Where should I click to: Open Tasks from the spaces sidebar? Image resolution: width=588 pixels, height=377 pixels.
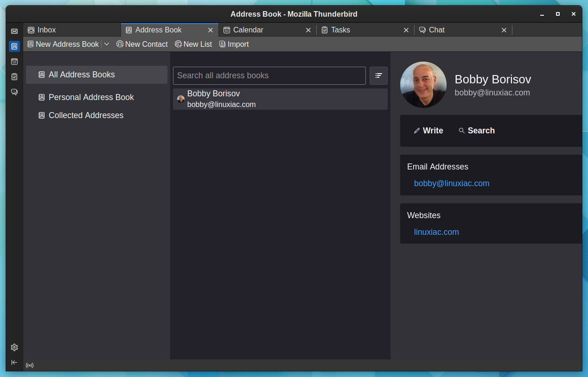click(x=14, y=77)
